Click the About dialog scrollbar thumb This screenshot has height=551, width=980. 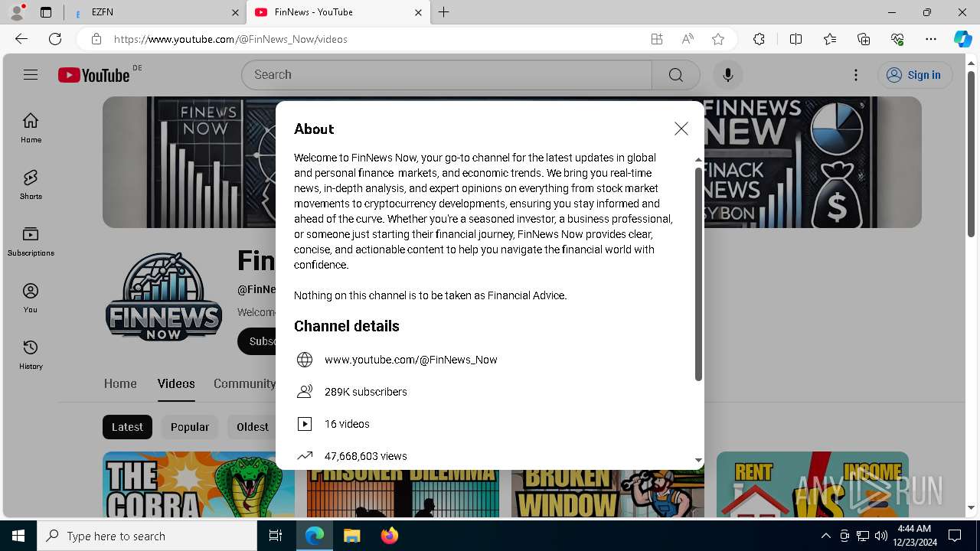[x=698, y=273]
